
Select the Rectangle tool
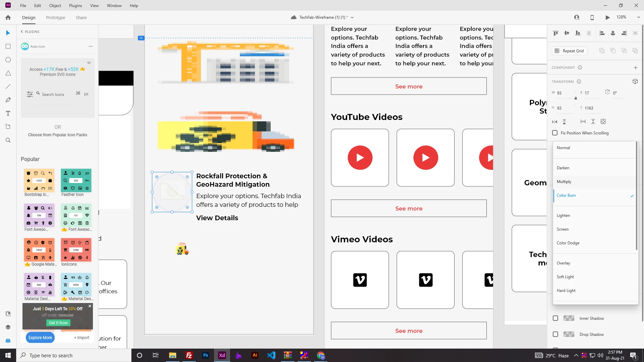click(8, 46)
